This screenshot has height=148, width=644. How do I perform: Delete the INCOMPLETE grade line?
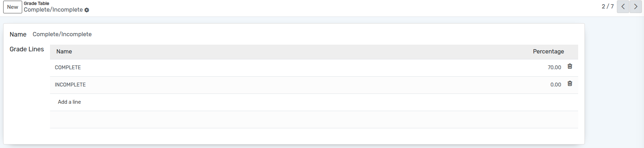[x=570, y=84]
